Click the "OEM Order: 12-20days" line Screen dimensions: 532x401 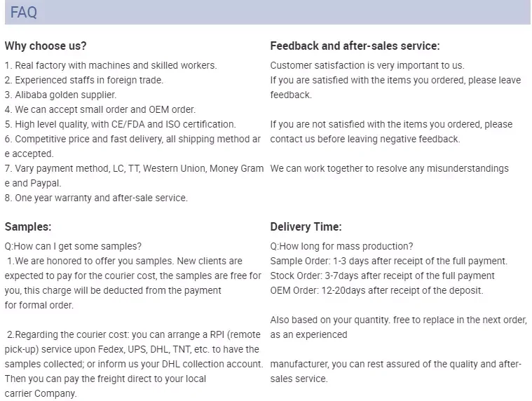point(376,290)
